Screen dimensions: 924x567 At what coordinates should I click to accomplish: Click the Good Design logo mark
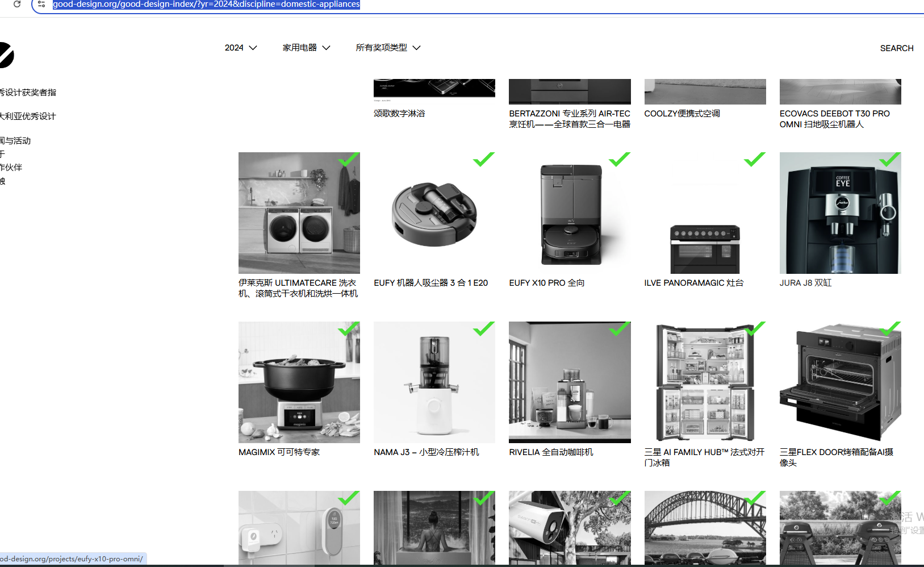(6, 55)
